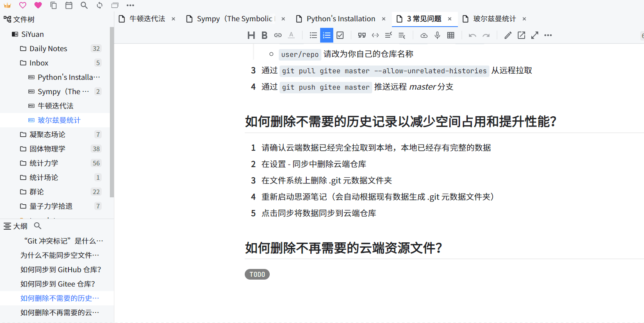Insert inline code with the code icon
The width and height of the screenshot is (644, 323).
point(375,35)
